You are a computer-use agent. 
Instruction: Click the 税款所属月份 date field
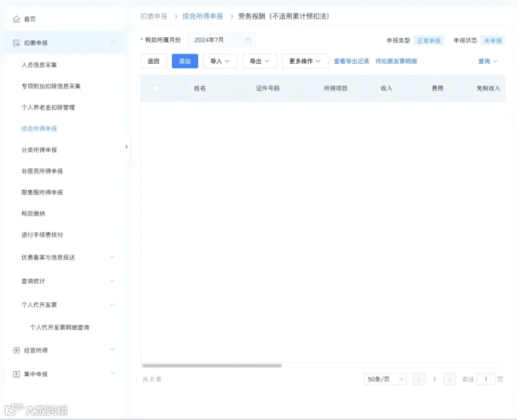[x=222, y=40]
